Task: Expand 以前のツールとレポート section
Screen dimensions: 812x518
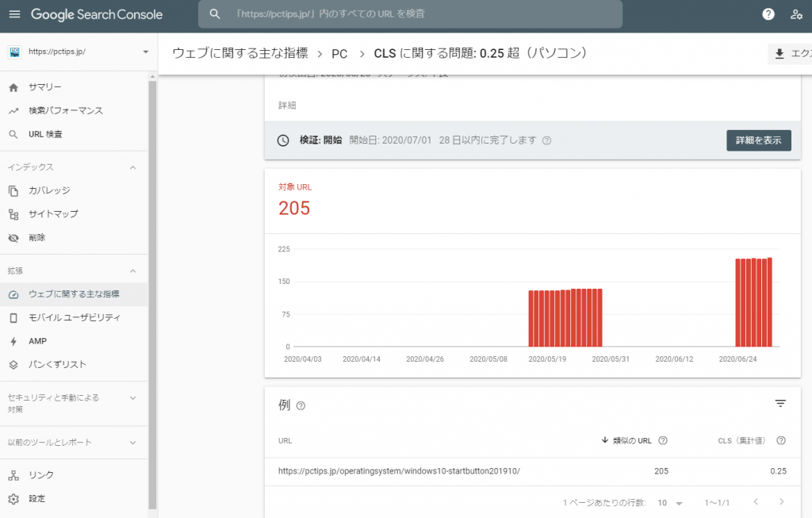Action: click(133, 443)
